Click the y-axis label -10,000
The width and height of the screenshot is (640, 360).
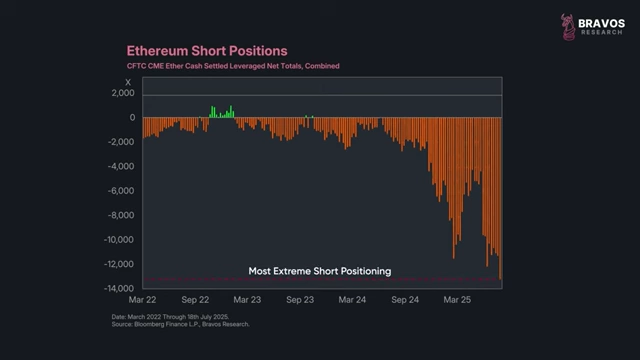(x=119, y=240)
